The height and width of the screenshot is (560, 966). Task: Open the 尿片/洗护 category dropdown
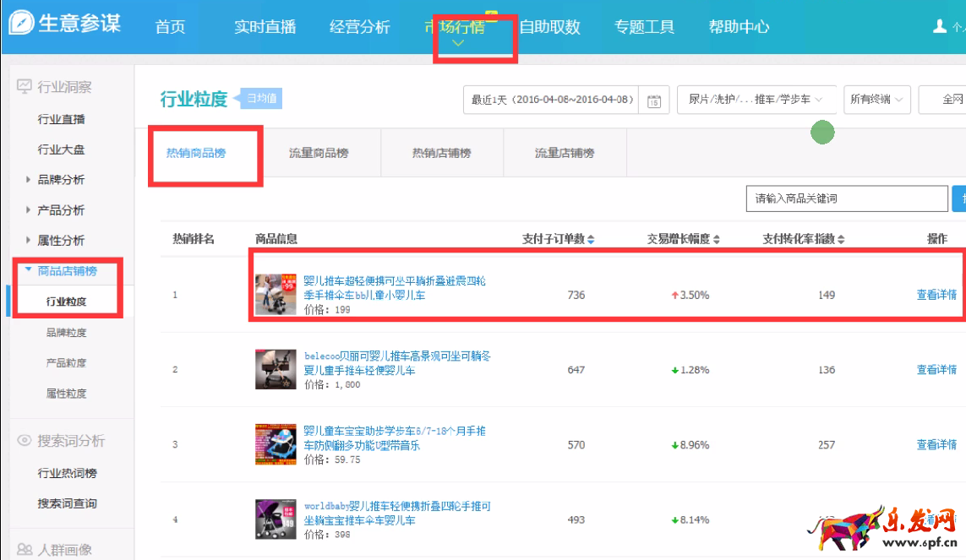(756, 100)
